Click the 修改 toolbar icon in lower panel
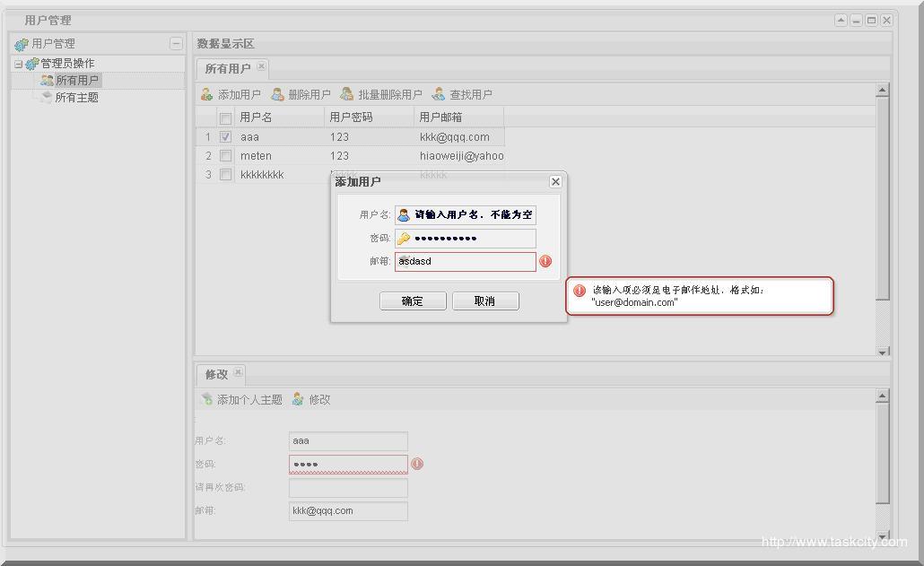 click(298, 399)
